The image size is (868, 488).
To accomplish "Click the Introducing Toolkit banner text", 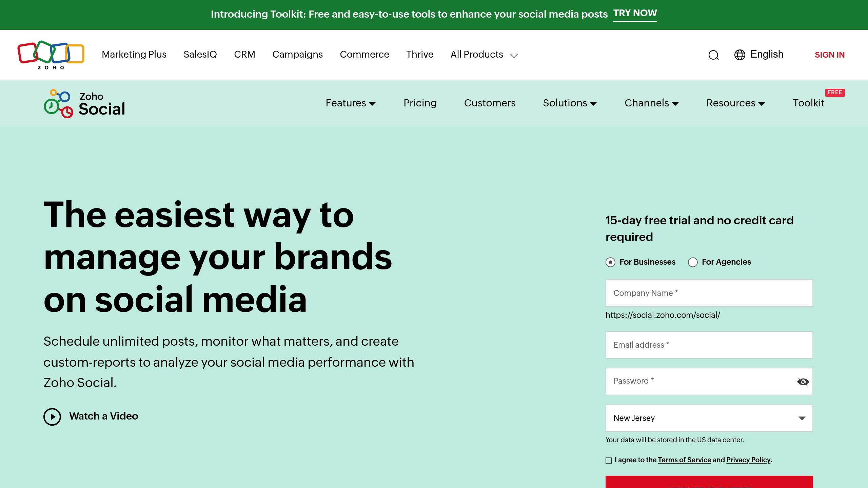I will [409, 14].
